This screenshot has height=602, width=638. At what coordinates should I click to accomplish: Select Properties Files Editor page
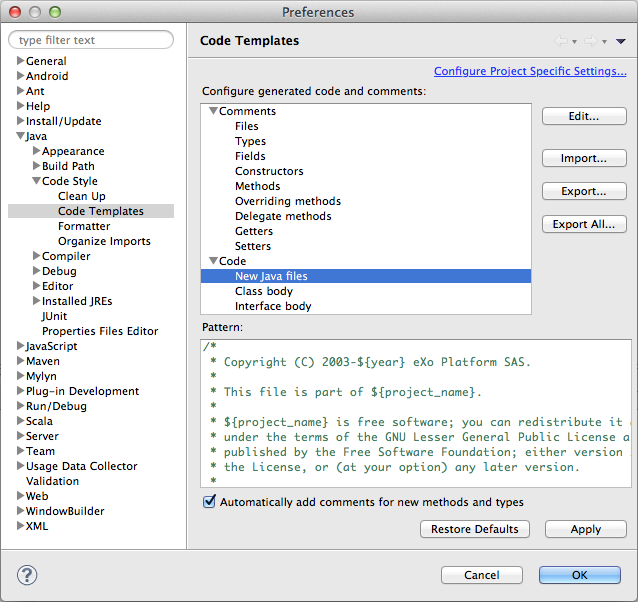click(100, 331)
